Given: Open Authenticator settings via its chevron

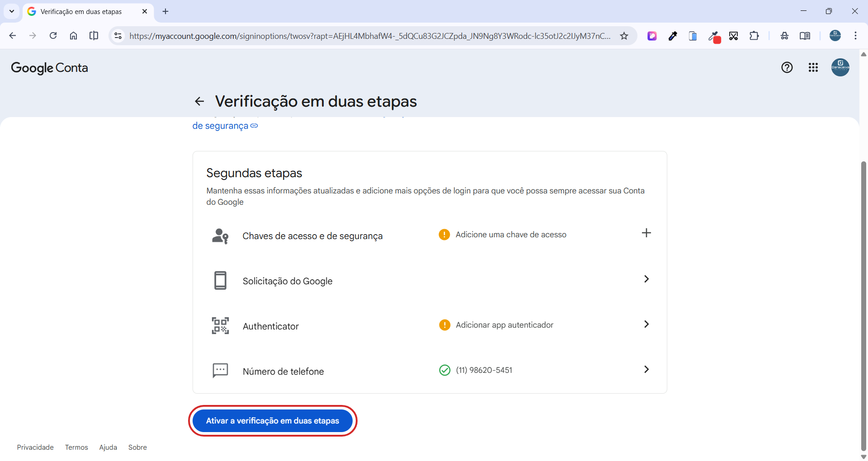Looking at the screenshot, I should 646,324.
